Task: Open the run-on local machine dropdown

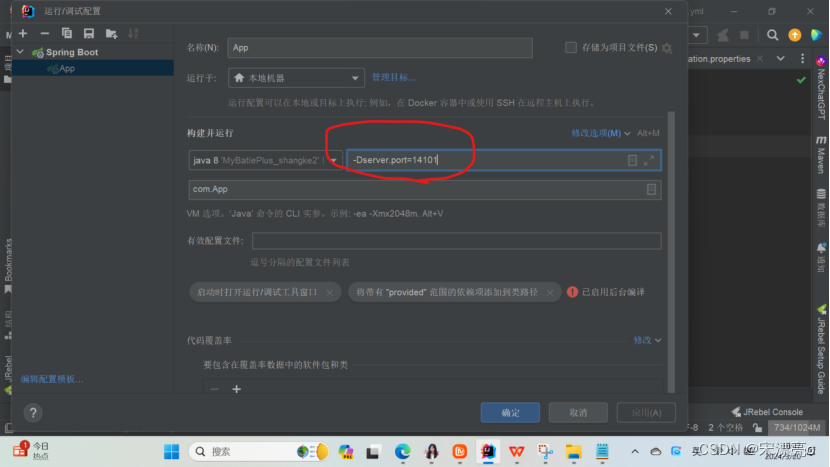Action: pos(296,78)
